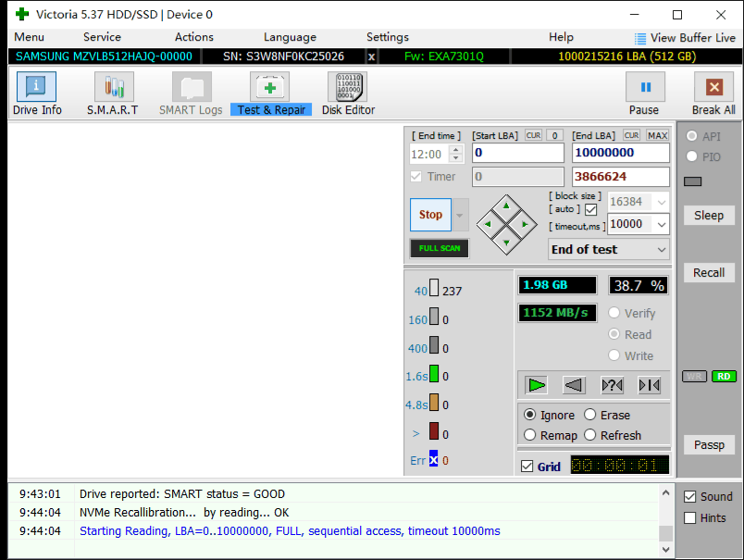
Task: Open dropdown arrow beside Stop button
Action: pos(459,215)
